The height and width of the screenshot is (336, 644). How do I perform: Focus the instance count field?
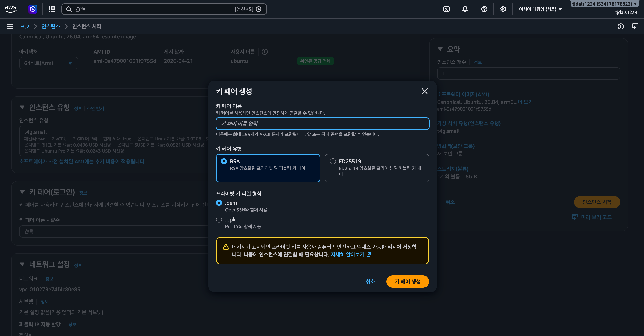pos(528,73)
